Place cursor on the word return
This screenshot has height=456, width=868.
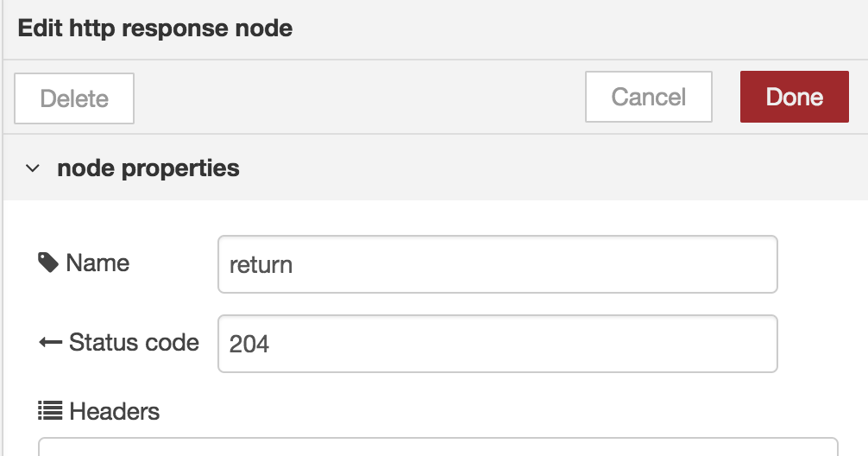[x=261, y=265]
